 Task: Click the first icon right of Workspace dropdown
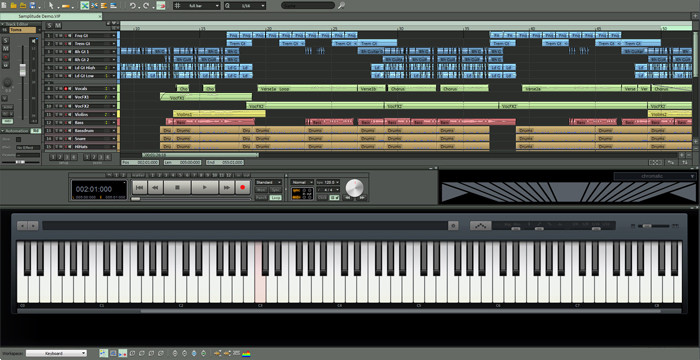104,353
